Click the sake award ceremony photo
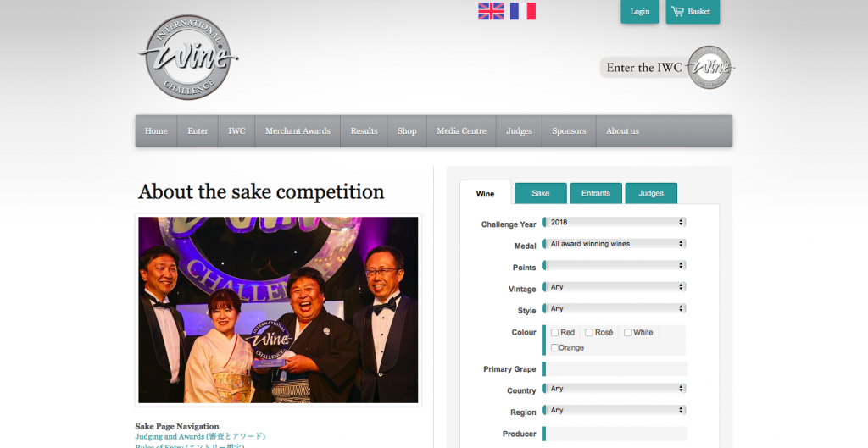 (278, 309)
